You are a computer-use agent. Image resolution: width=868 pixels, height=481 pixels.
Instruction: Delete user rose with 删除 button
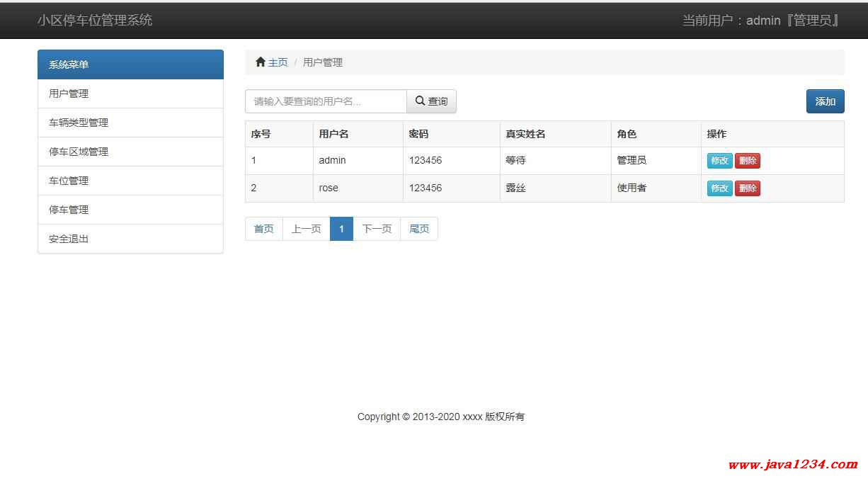[747, 188]
